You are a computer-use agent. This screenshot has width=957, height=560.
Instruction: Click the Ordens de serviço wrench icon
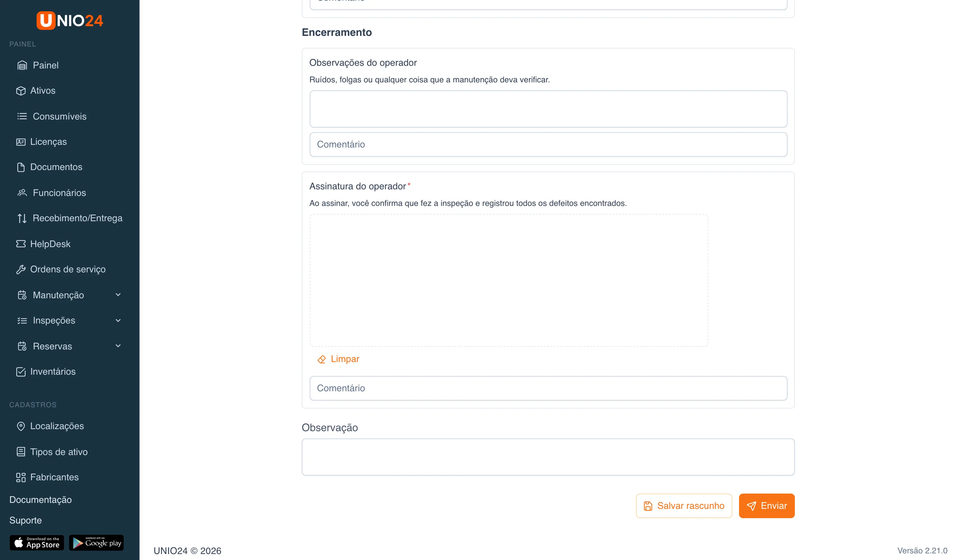[x=21, y=270]
